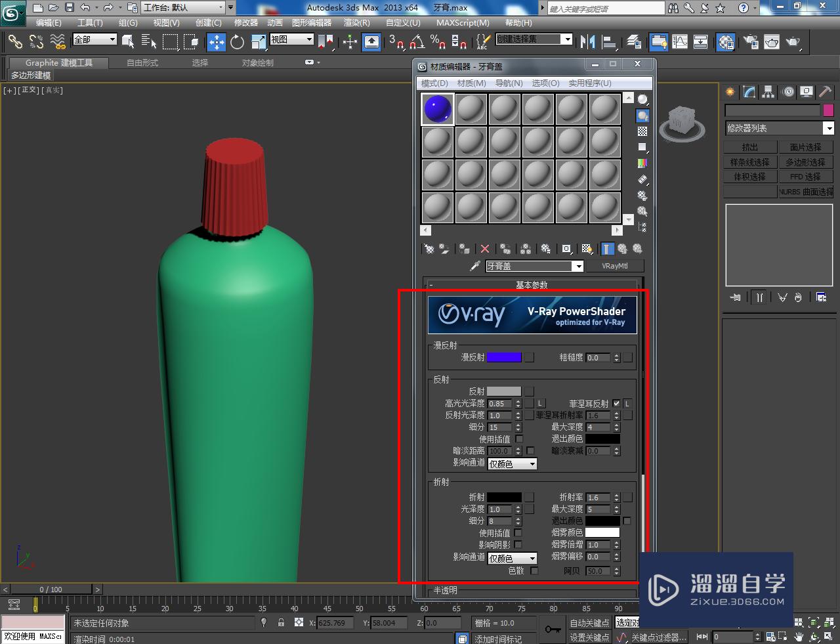Enable Dispersion checkbox

pyautogui.click(x=534, y=570)
